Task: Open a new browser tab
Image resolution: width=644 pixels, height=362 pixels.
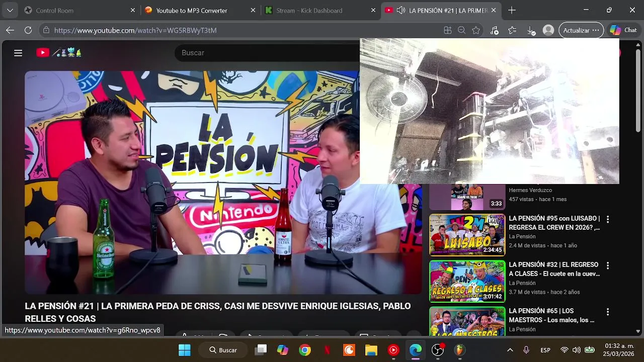Action: (512, 10)
